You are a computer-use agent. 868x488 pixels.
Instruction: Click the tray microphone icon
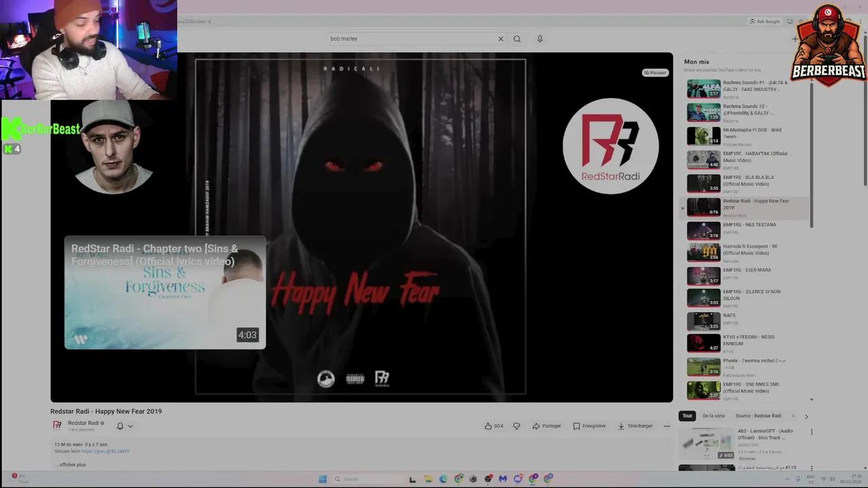pos(798,478)
